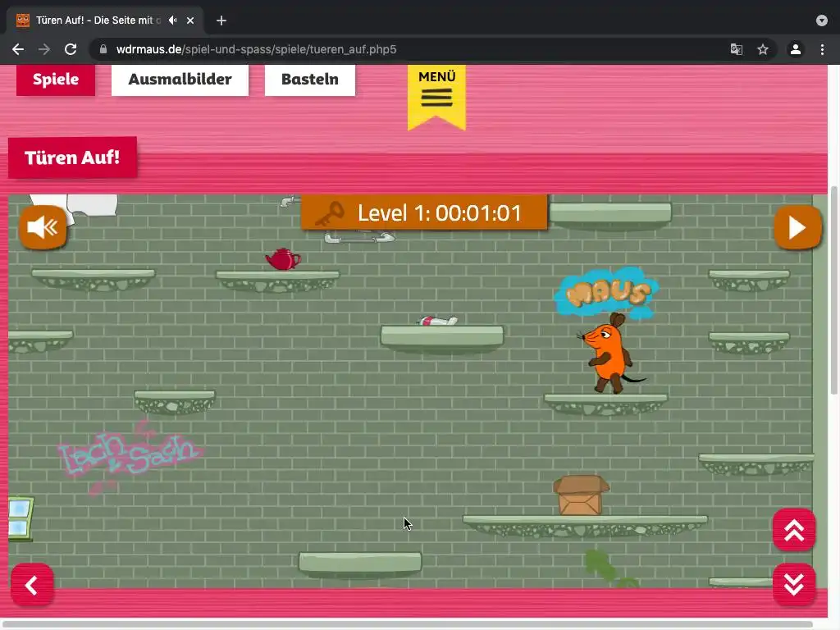840x630 pixels.
Task: Mute the game sound
Action: tap(43, 227)
